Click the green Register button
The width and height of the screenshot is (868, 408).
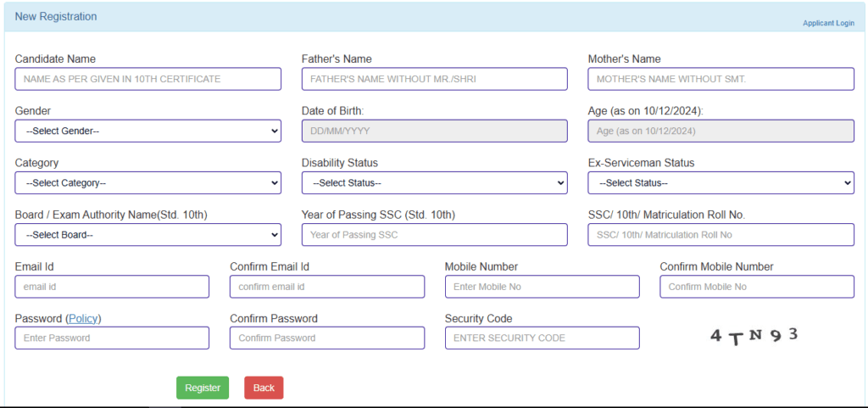click(203, 388)
